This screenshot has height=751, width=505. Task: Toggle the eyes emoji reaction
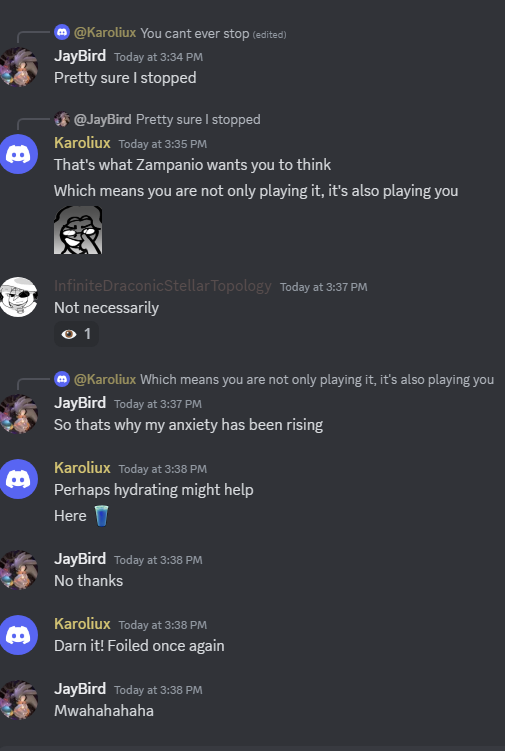[x=77, y=334]
